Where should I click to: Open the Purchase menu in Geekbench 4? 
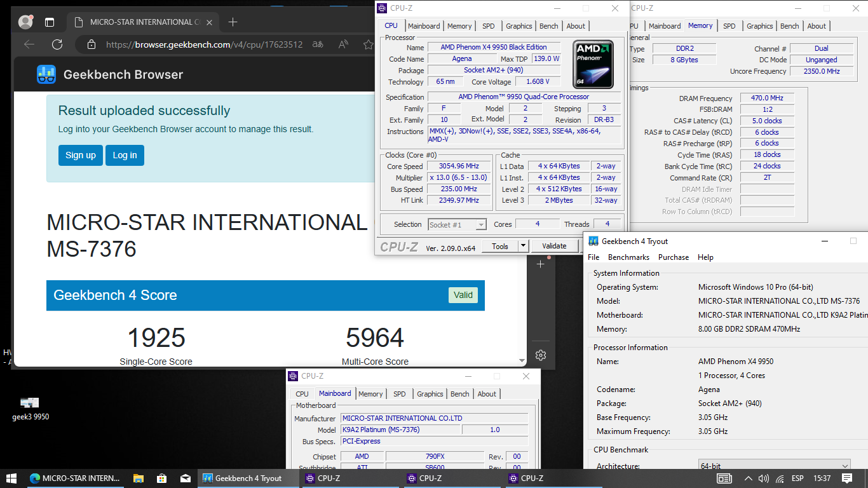click(x=674, y=257)
